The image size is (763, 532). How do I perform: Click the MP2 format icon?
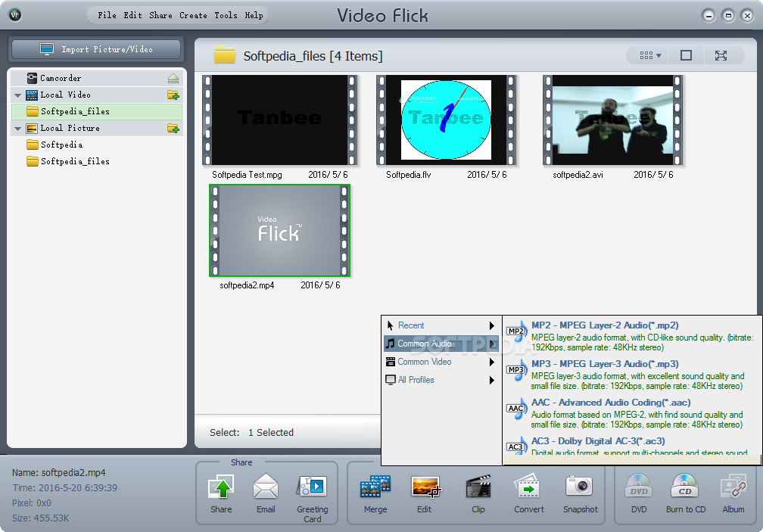[x=517, y=331]
